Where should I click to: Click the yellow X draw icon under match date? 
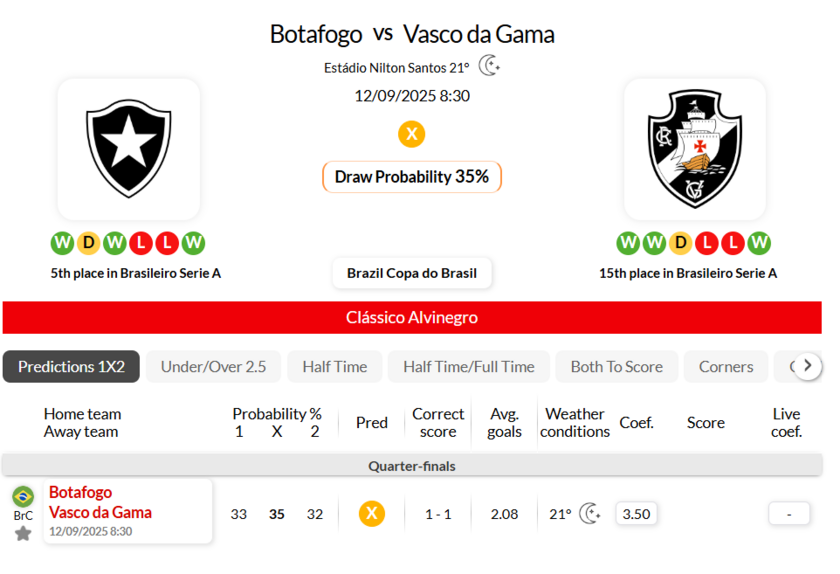coord(411,134)
